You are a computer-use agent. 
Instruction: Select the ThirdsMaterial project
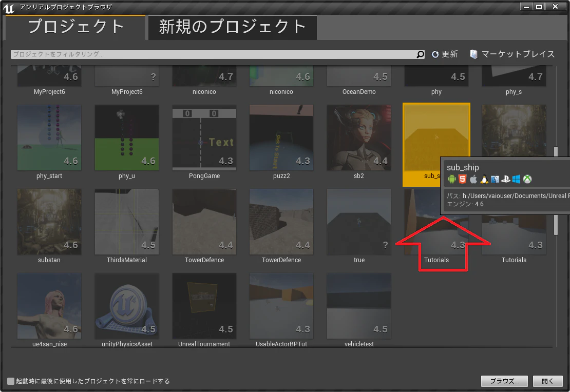pyautogui.click(x=127, y=222)
